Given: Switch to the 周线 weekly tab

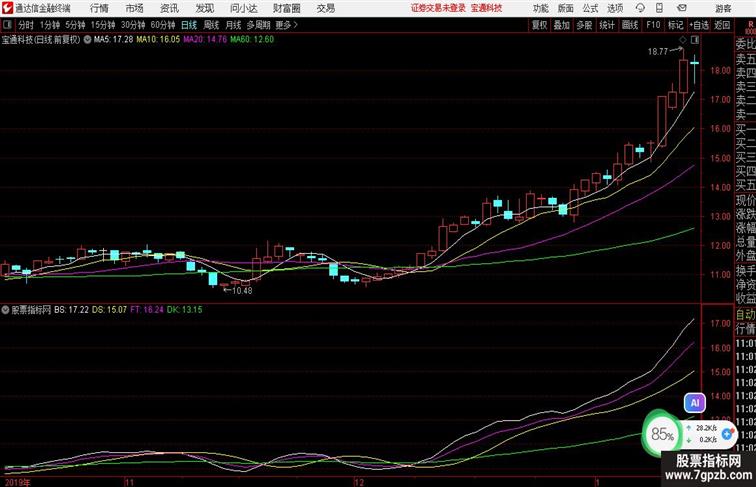Looking at the screenshot, I should [211, 25].
